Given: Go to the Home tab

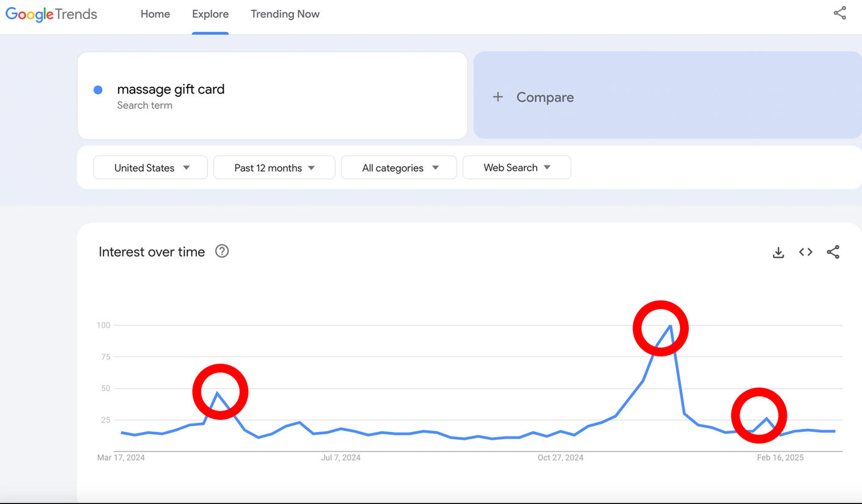Looking at the screenshot, I should [x=155, y=14].
